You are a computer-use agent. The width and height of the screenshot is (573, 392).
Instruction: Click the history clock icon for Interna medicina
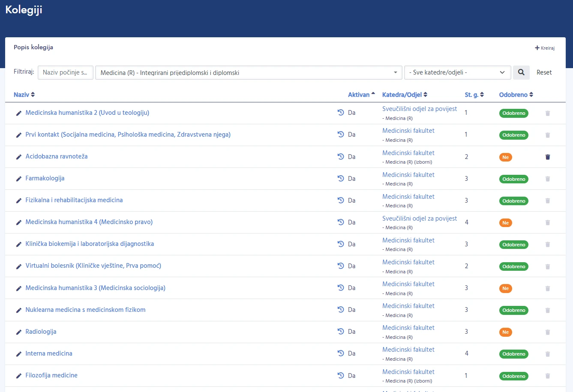[x=341, y=353]
